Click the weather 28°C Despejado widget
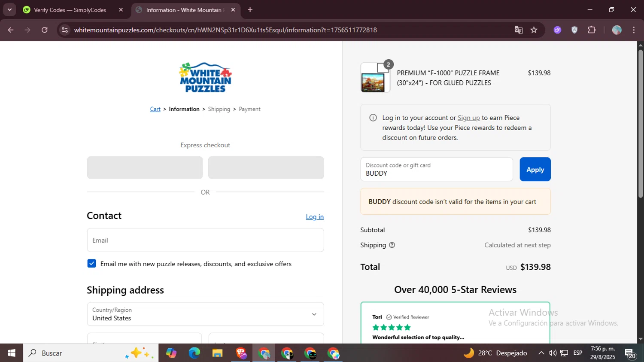Viewport: 644px width, 362px height. tap(495, 353)
